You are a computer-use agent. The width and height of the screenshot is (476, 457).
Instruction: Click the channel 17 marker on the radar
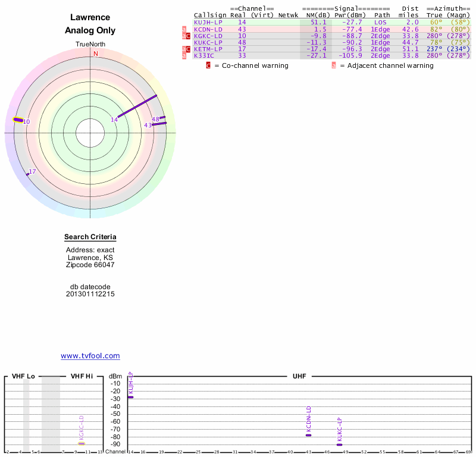tap(28, 174)
